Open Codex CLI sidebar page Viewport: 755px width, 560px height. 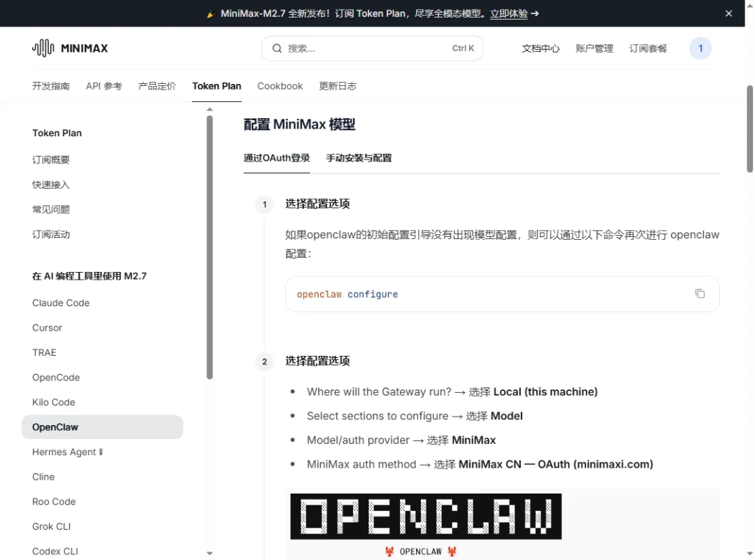tap(55, 552)
